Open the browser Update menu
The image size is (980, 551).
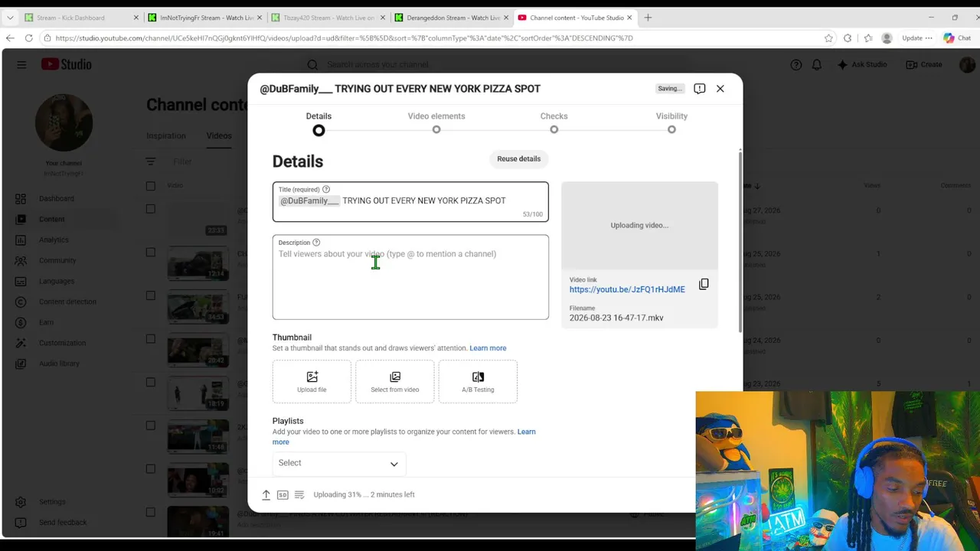coord(917,38)
